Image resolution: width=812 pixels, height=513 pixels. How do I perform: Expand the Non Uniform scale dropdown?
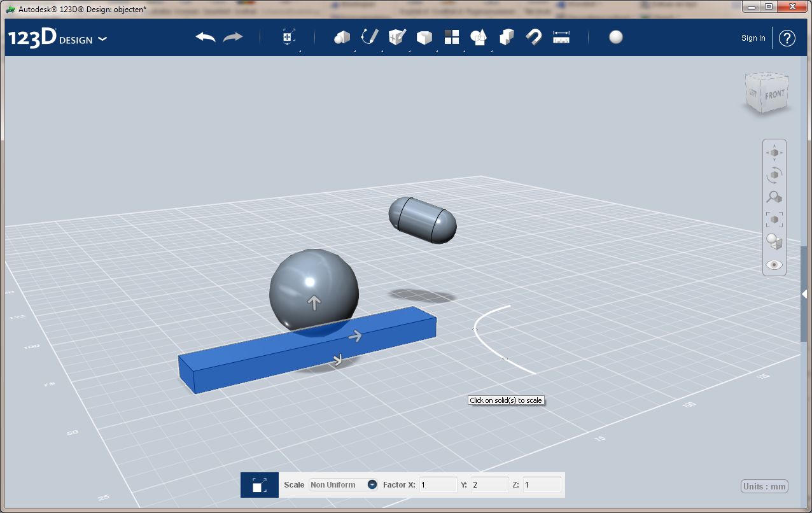(x=372, y=485)
